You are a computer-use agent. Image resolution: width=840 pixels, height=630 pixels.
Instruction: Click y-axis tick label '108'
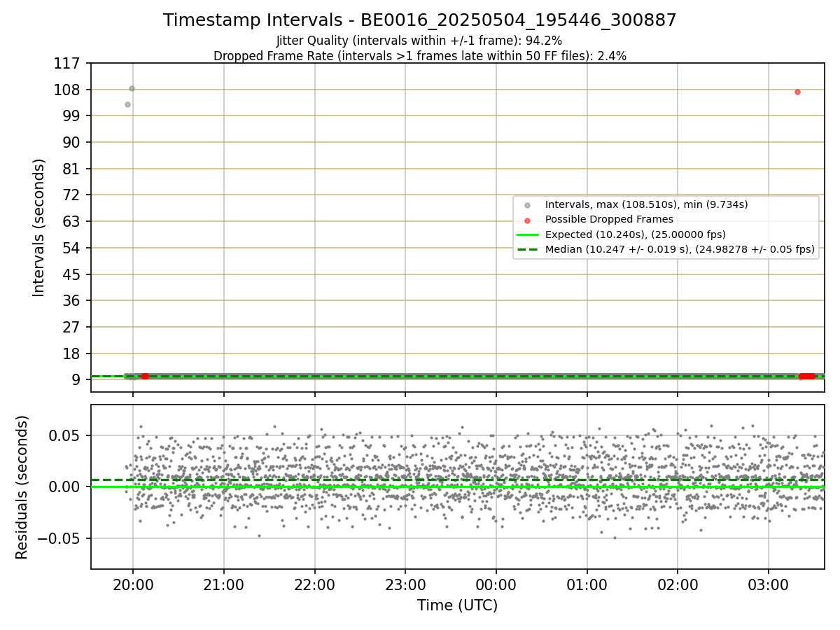click(x=69, y=90)
